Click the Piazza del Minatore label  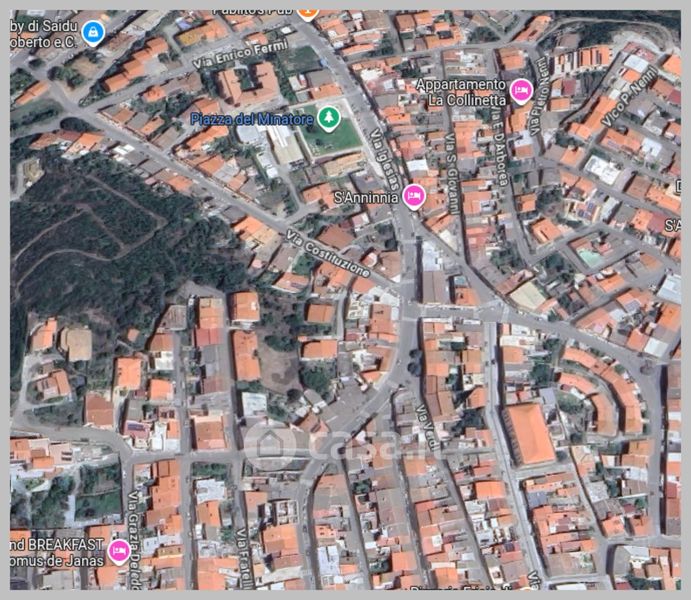(250, 119)
